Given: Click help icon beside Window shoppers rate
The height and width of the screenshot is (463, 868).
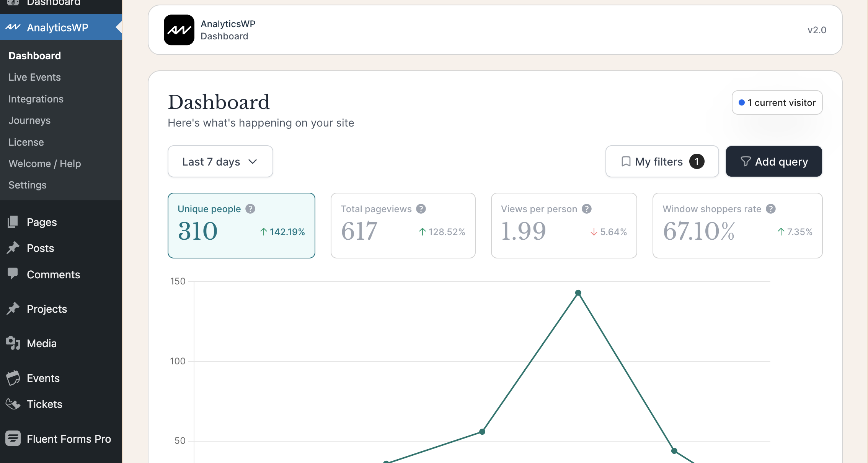Looking at the screenshot, I should (x=771, y=209).
